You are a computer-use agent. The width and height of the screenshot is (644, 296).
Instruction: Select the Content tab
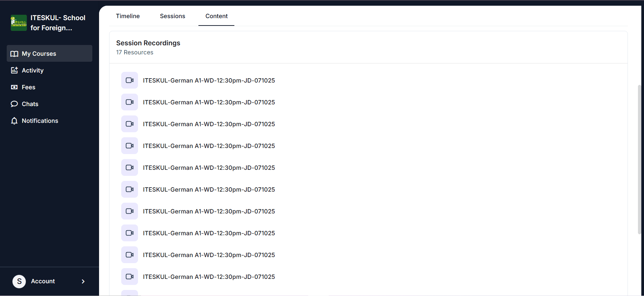tap(216, 16)
